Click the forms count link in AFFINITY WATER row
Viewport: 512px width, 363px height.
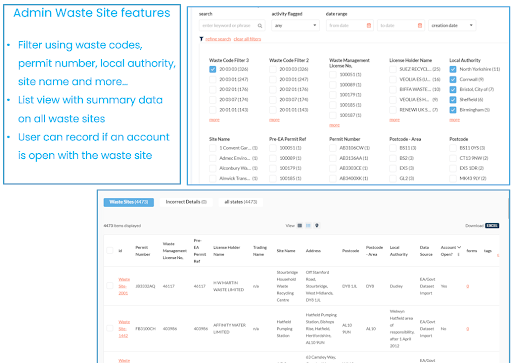coord(468,329)
